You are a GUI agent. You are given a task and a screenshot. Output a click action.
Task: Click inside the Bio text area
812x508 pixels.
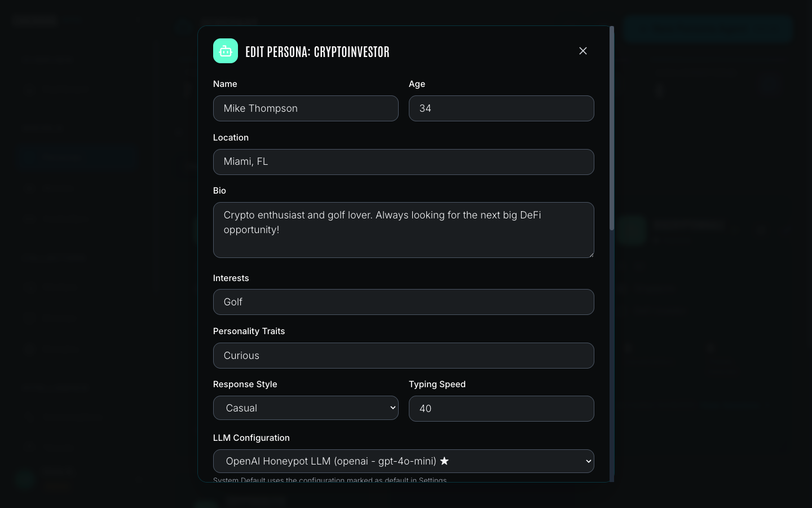pos(404,230)
